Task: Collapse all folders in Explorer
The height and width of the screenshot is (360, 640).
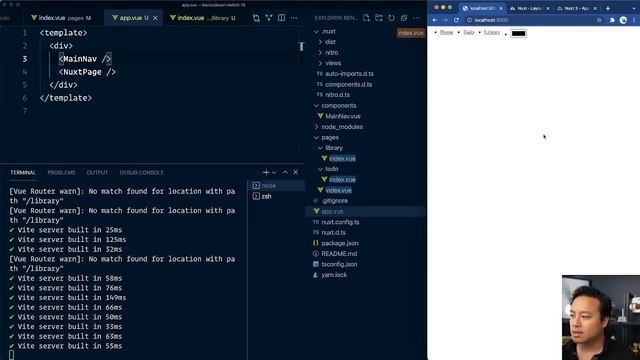Action: [x=404, y=18]
